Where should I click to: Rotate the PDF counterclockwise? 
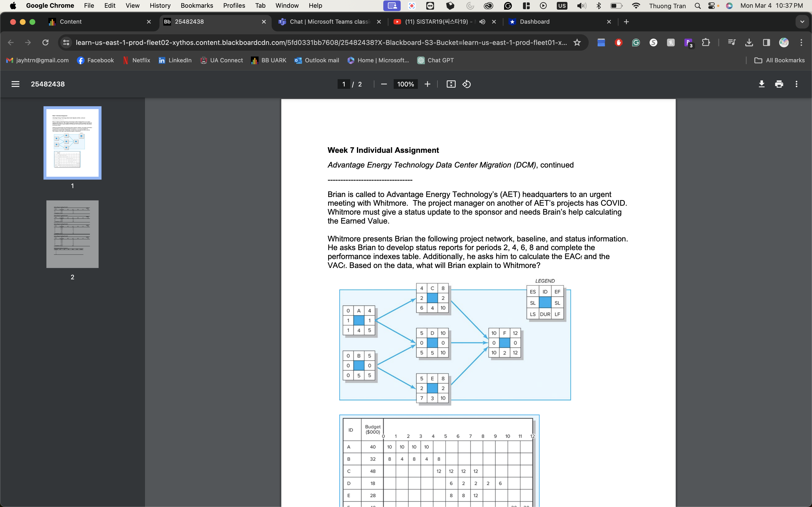click(466, 84)
